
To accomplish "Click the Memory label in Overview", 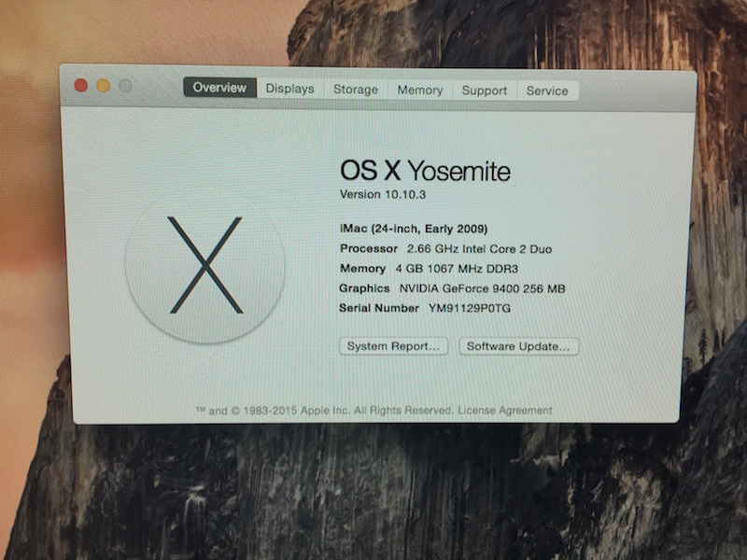I will point(362,269).
